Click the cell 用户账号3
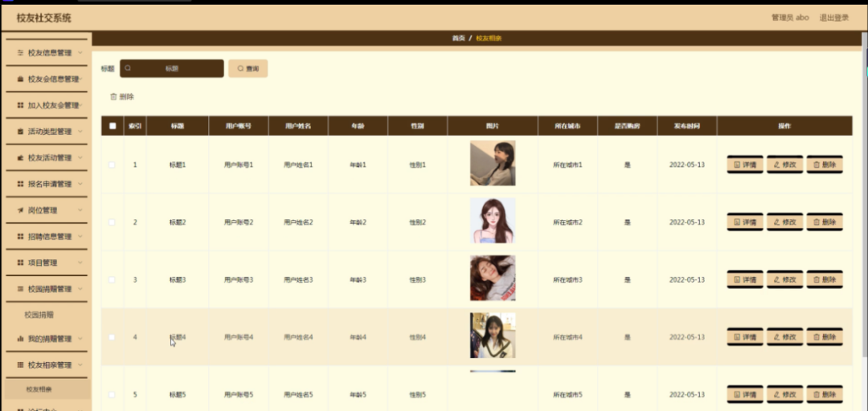868x411 pixels. pos(239,280)
